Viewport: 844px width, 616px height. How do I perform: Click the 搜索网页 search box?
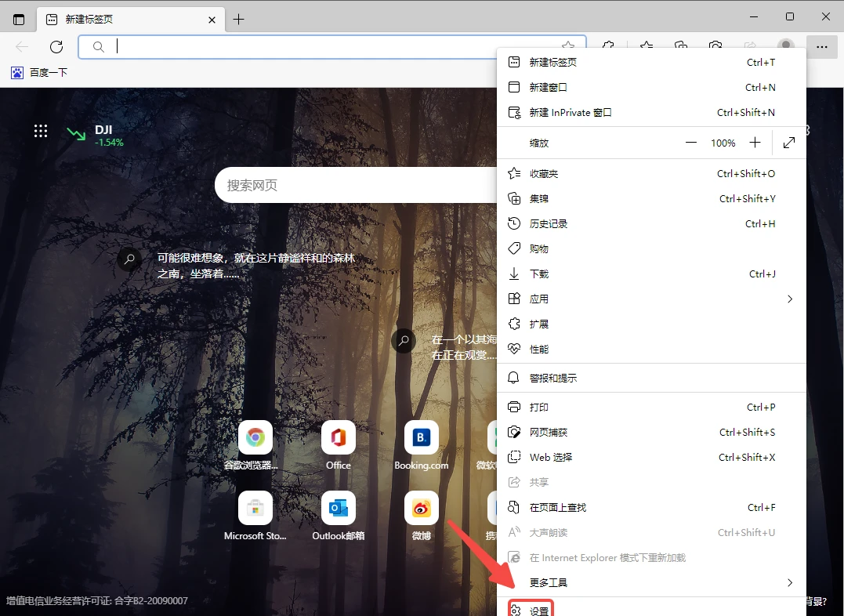pyautogui.click(x=355, y=185)
